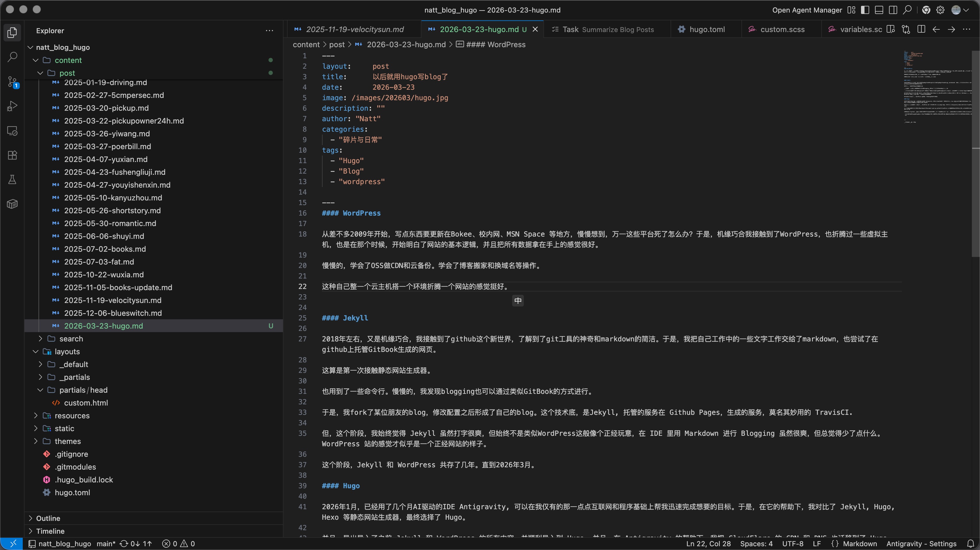This screenshot has height=550, width=980.
Task: Toggle the secondary side bar
Action: click(893, 10)
